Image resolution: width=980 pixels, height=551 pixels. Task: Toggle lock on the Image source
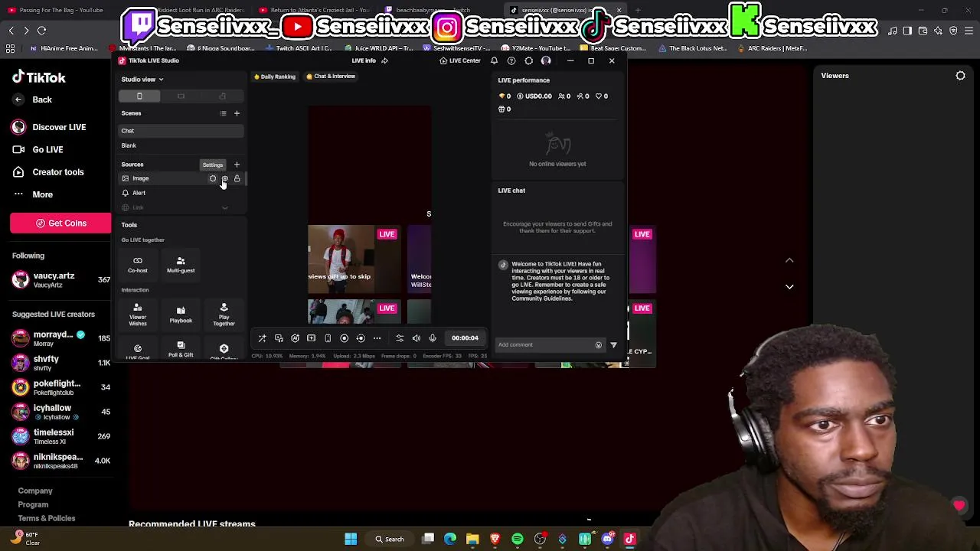pyautogui.click(x=237, y=178)
